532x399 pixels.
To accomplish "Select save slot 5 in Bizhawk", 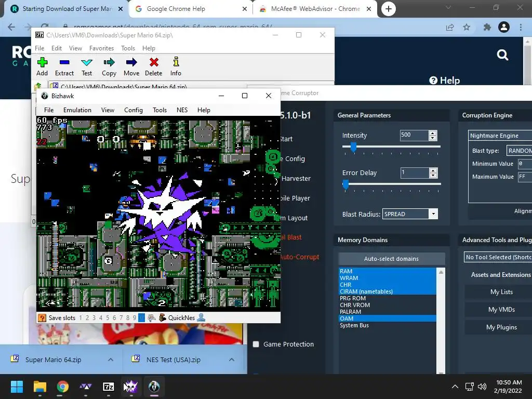I will (x=108, y=318).
